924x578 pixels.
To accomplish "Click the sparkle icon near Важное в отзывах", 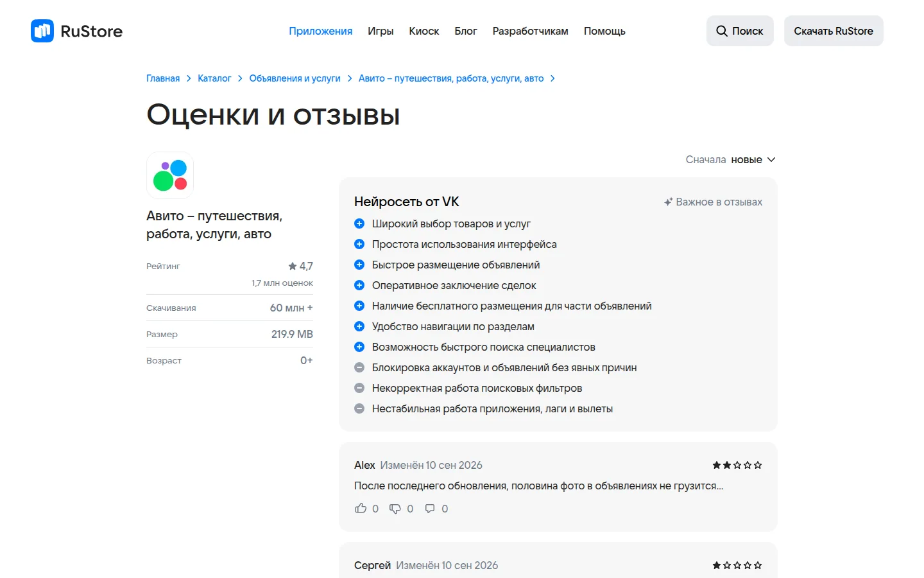I will pyautogui.click(x=668, y=202).
